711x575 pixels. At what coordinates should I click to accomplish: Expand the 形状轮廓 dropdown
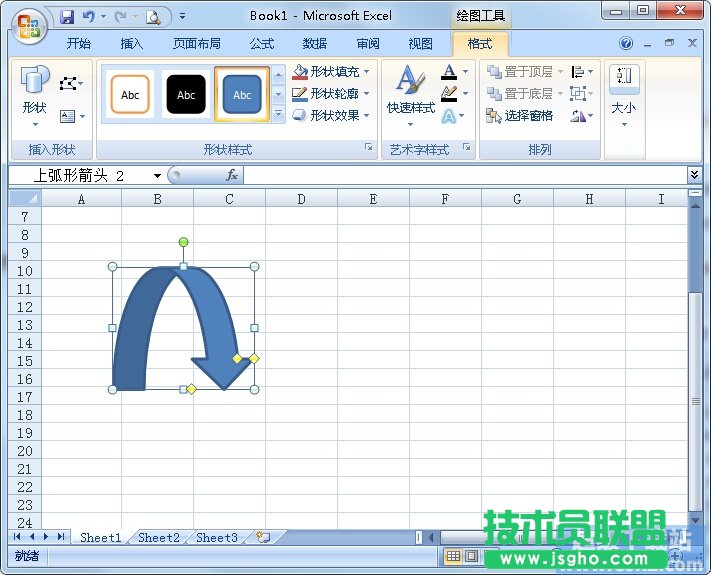[367, 94]
